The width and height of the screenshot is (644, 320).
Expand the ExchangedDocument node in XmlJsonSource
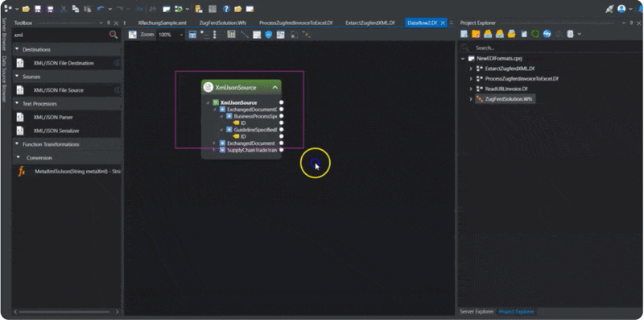[x=214, y=143]
